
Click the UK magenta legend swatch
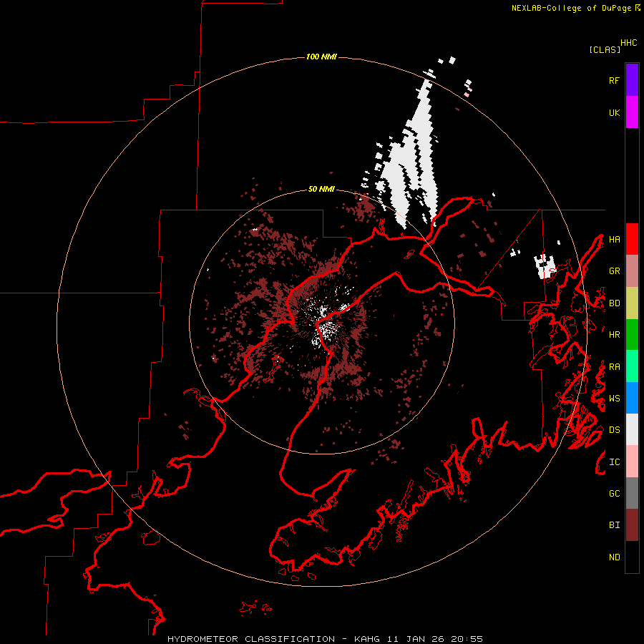click(x=632, y=112)
